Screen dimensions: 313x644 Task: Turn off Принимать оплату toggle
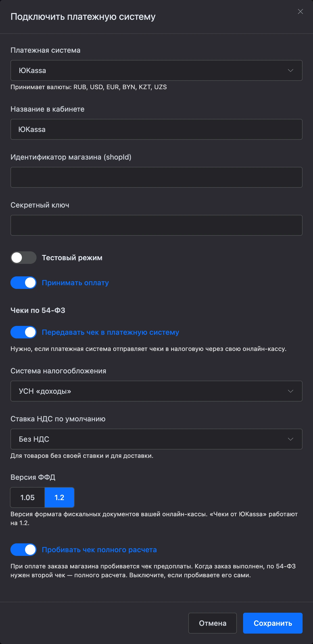(x=23, y=283)
